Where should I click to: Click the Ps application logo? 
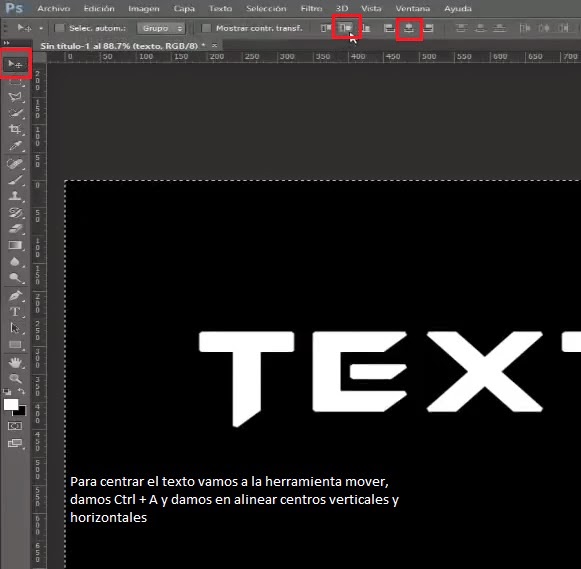(14, 8)
